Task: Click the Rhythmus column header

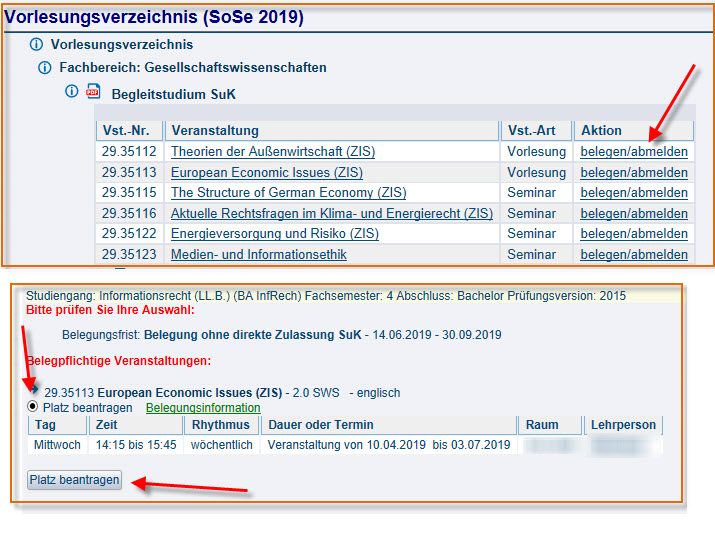Action: click(221, 425)
